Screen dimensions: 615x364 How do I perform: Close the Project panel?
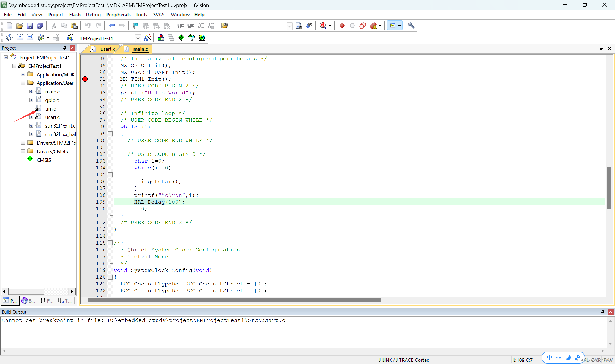(72, 48)
